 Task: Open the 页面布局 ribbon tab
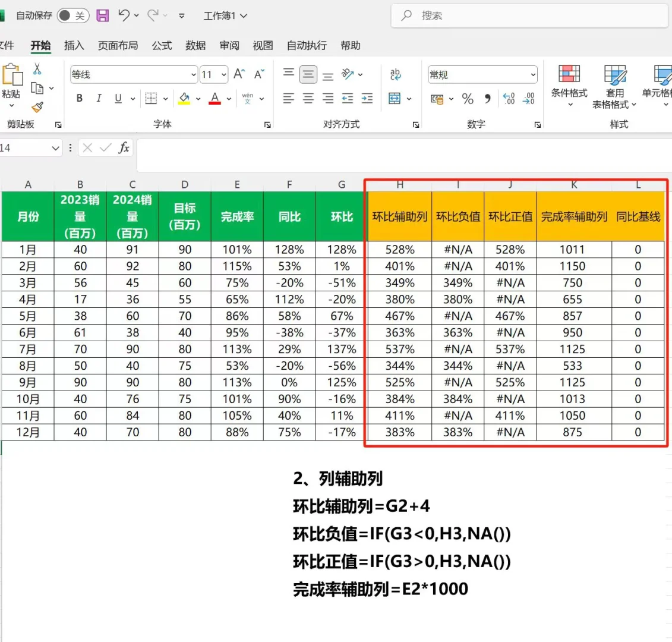(x=118, y=45)
